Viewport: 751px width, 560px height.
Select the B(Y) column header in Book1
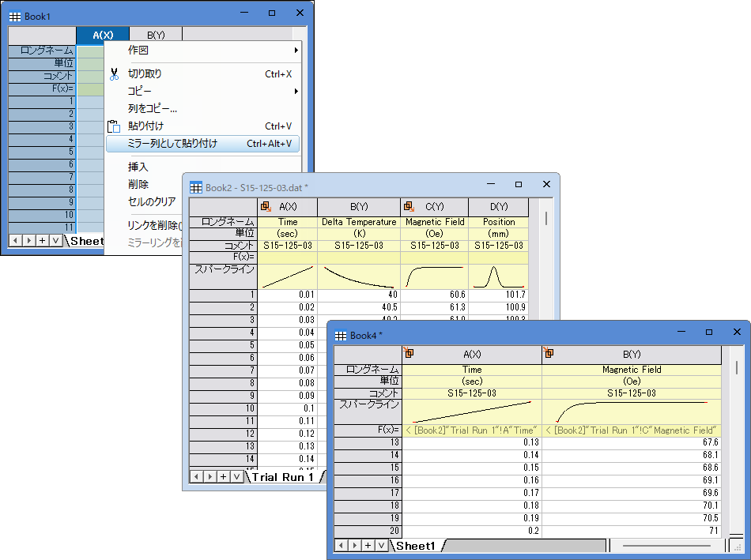pyautogui.click(x=156, y=35)
